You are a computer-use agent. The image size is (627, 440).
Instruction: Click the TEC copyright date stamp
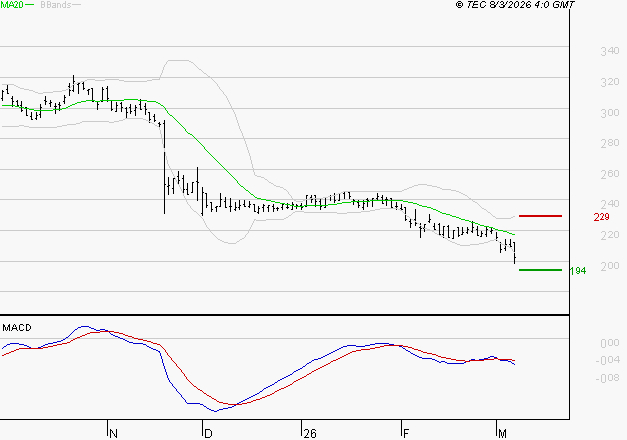[x=515, y=5]
